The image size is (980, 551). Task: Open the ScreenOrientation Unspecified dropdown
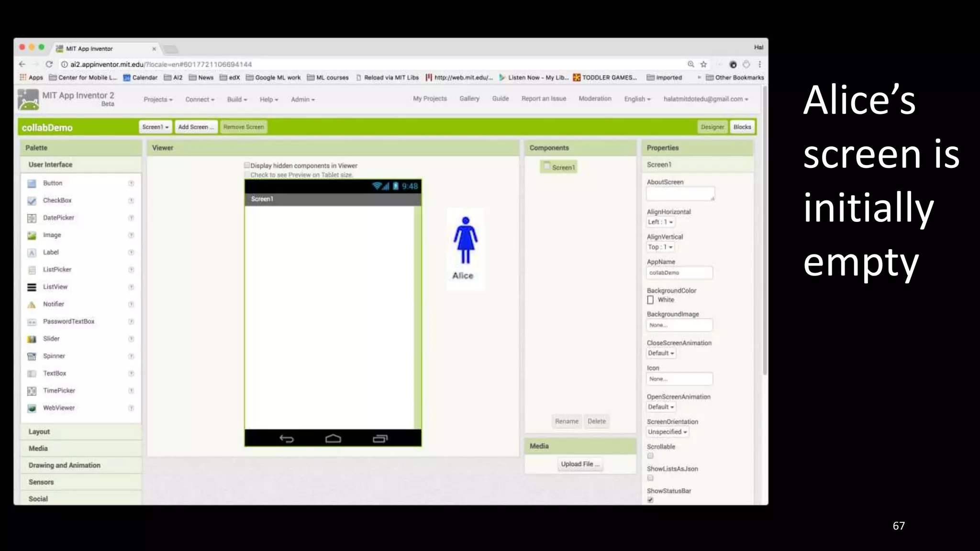click(x=668, y=432)
